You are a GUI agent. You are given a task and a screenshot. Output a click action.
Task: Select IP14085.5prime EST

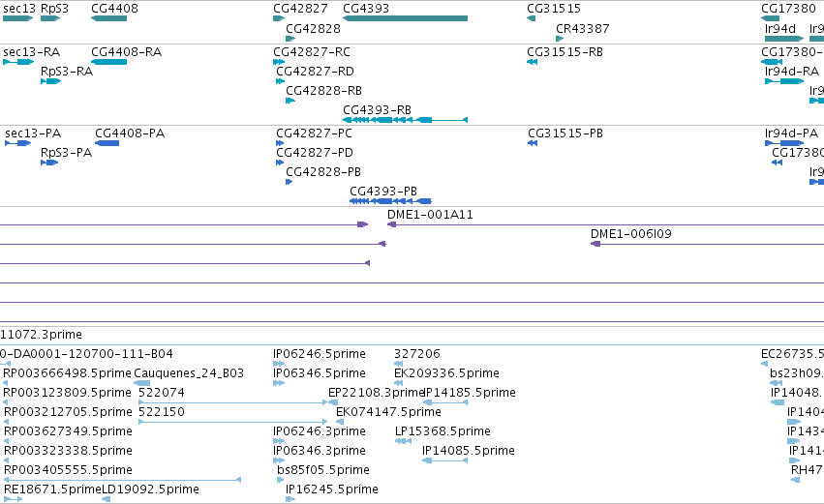469,451
